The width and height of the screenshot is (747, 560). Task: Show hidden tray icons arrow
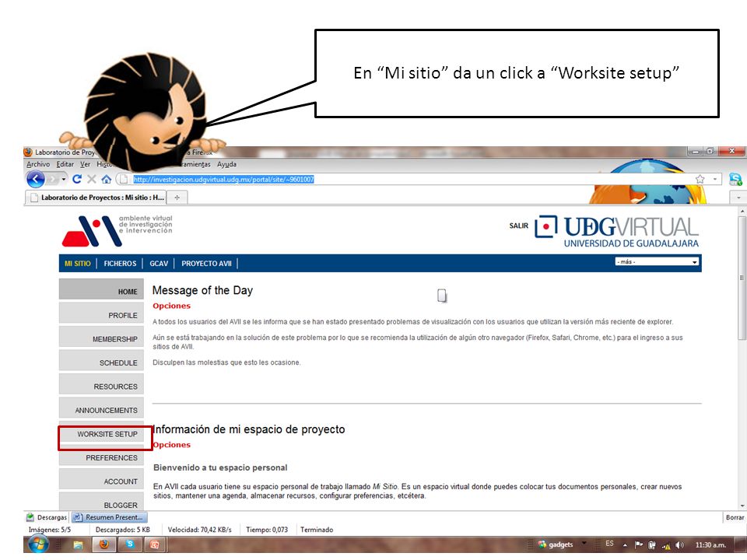pyautogui.click(x=625, y=545)
